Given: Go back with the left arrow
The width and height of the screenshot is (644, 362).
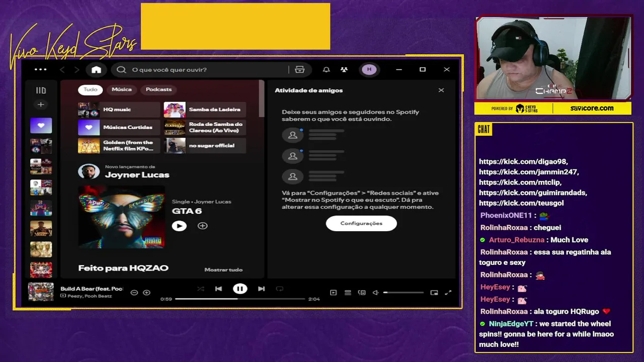Looking at the screenshot, I should pyautogui.click(x=62, y=70).
